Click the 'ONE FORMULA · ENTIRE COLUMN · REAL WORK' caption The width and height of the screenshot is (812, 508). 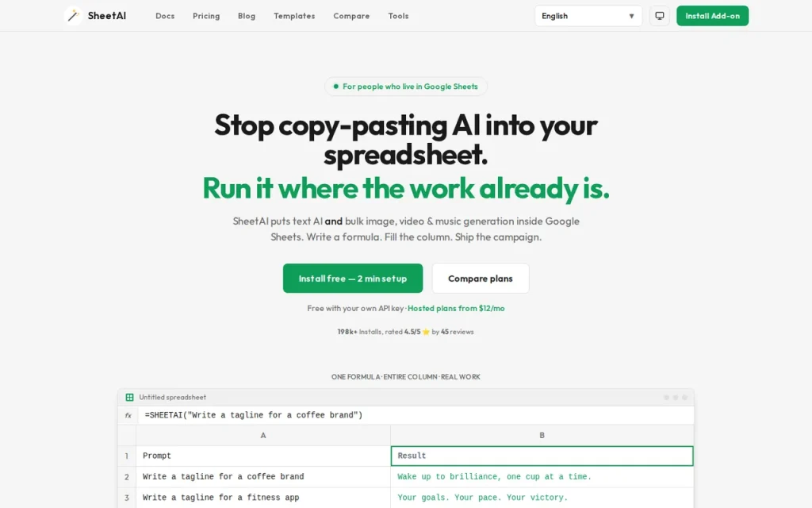(406, 377)
